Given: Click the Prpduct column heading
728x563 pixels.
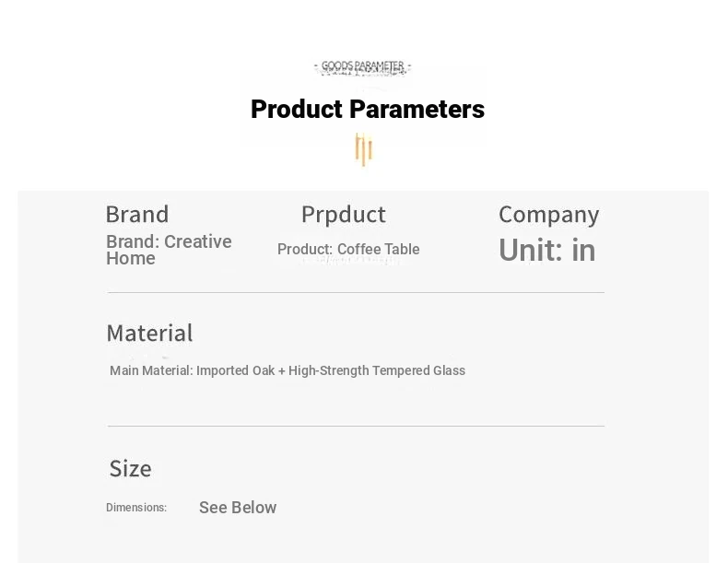Looking at the screenshot, I should [x=343, y=215].
